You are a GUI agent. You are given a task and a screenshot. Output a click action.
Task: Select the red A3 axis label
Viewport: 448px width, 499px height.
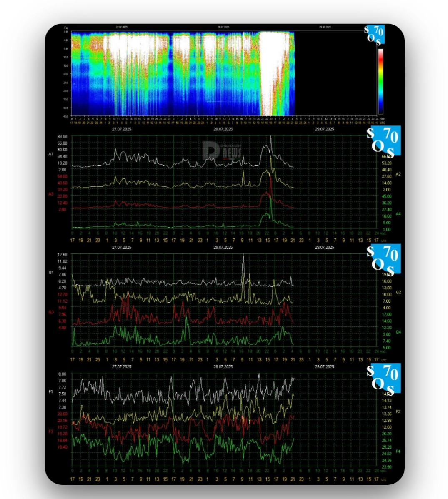(51, 194)
